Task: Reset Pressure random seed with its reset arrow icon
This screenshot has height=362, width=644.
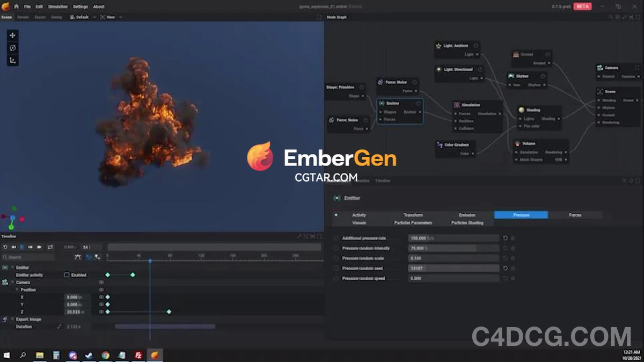Action: point(506,267)
